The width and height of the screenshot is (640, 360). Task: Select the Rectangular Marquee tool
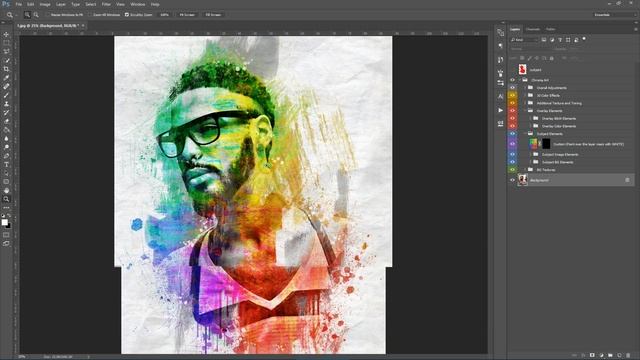[x=6, y=43]
